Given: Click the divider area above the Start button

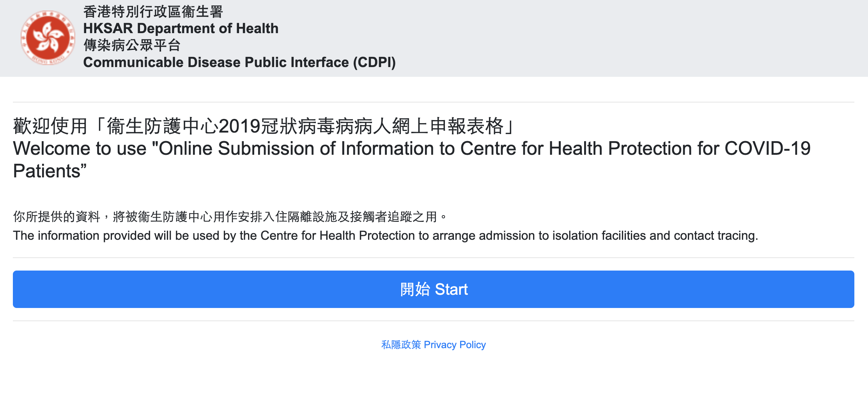Looking at the screenshot, I should (x=434, y=257).
